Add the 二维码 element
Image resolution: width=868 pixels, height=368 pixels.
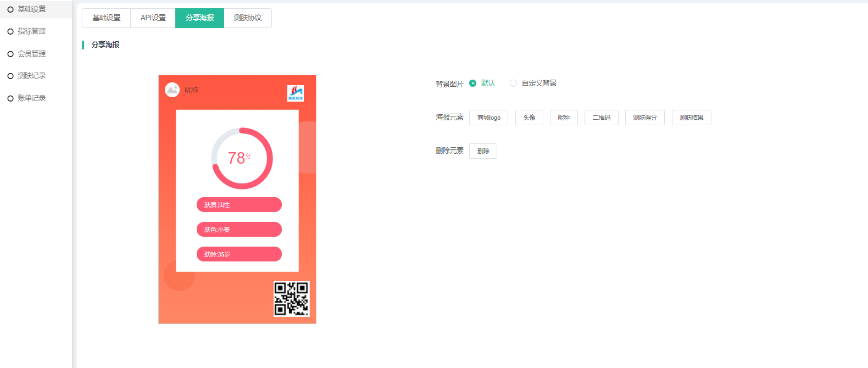[x=602, y=118]
